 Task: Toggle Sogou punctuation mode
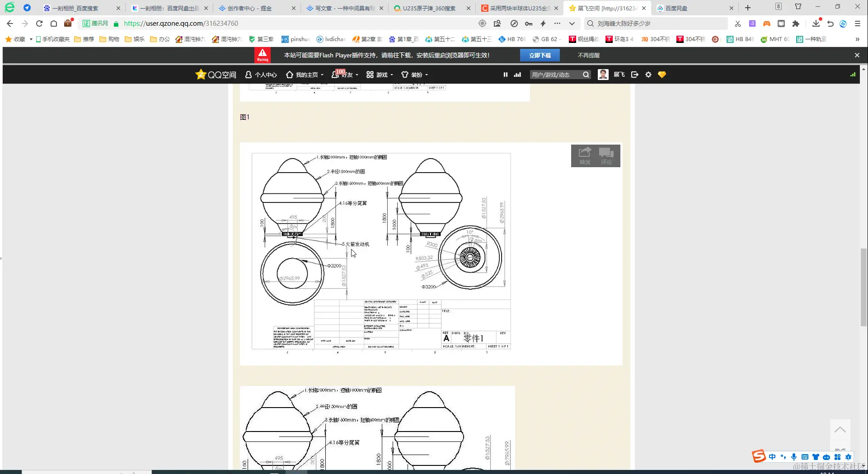point(783,457)
